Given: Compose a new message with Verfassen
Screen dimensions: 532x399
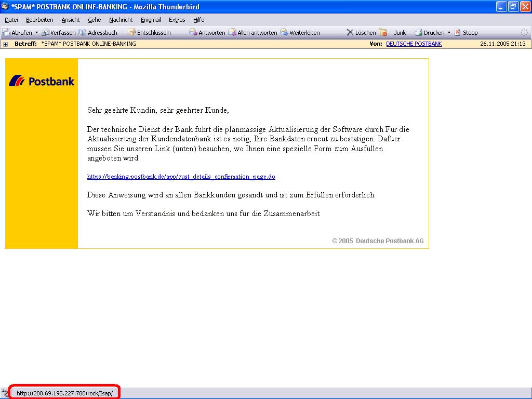Looking at the screenshot, I should (58, 33).
